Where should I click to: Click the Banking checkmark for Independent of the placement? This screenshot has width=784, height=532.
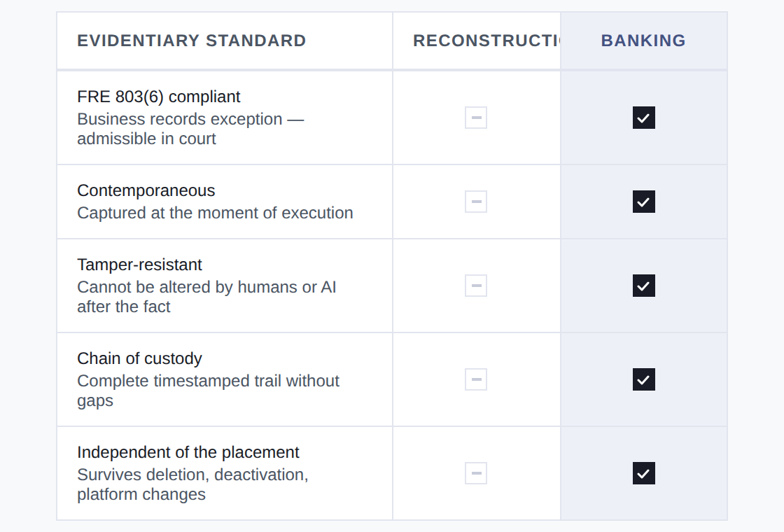point(643,473)
